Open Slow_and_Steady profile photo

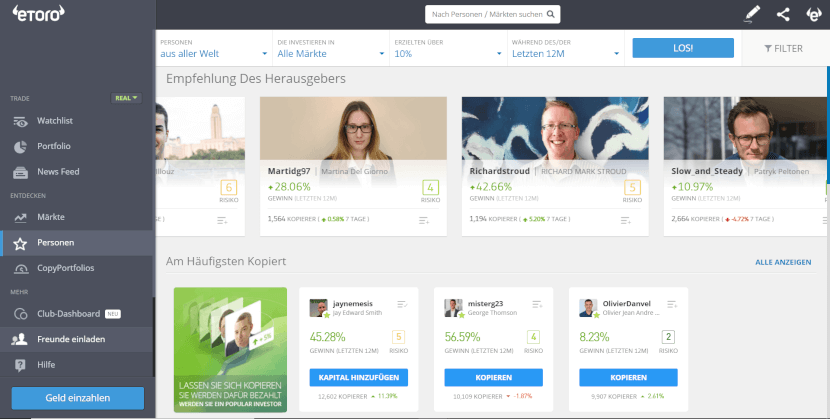pos(747,129)
